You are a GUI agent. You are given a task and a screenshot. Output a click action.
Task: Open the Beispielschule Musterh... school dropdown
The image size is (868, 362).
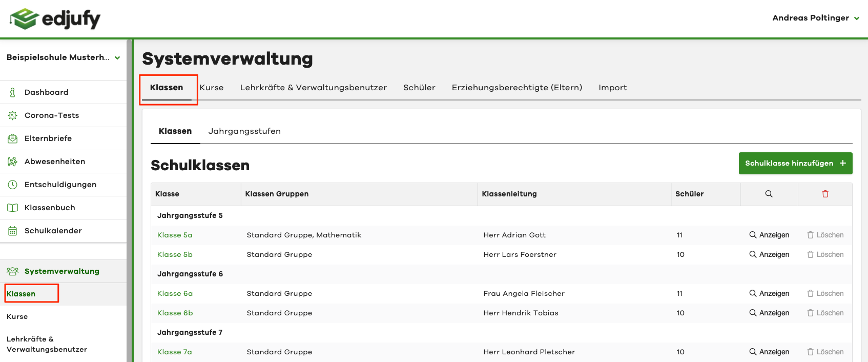63,57
